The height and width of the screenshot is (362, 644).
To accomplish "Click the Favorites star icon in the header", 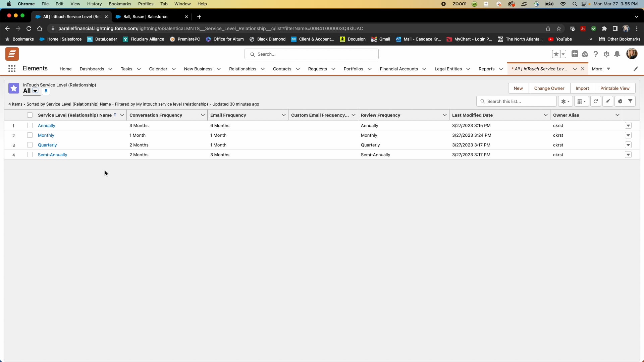I will tap(556, 54).
